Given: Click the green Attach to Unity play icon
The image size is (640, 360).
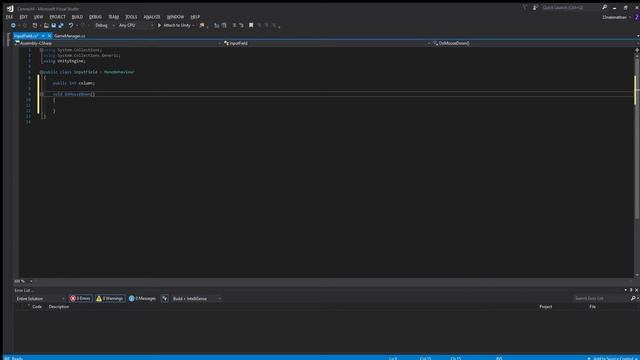Looking at the screenshot, I should coord(160,25).
